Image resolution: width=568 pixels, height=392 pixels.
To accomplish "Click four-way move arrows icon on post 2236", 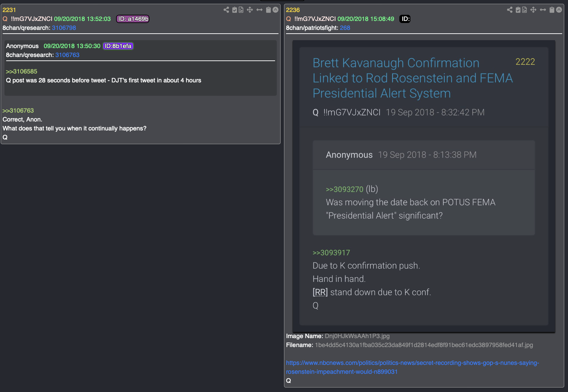I will point(533,10).
